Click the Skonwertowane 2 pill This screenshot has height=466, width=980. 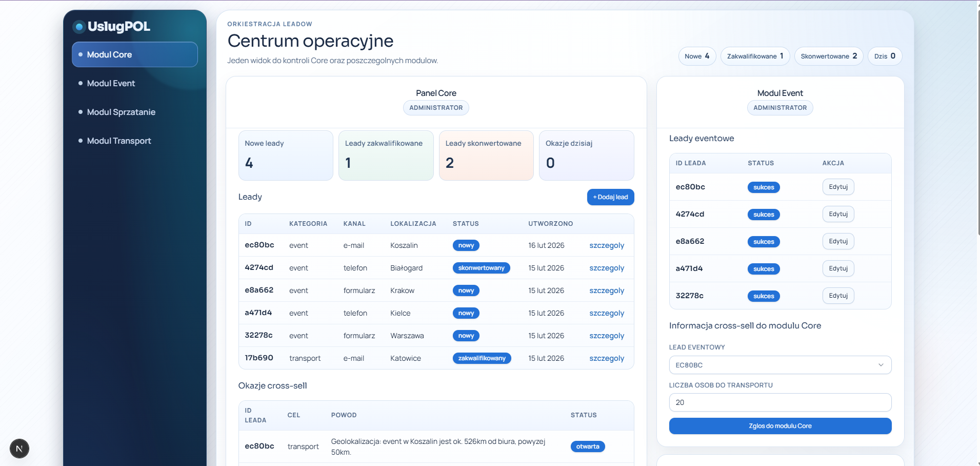point(828,56)
